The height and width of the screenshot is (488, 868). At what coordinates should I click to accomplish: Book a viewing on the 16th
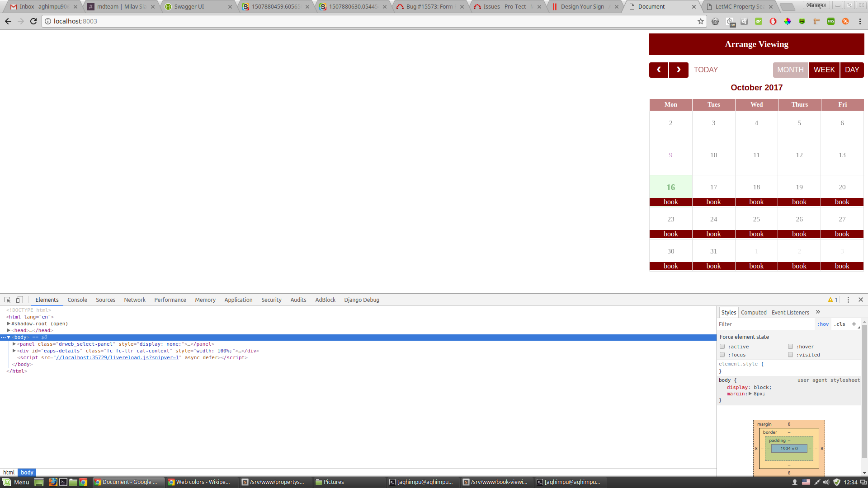pyautogui.click(x=671, y=202)
